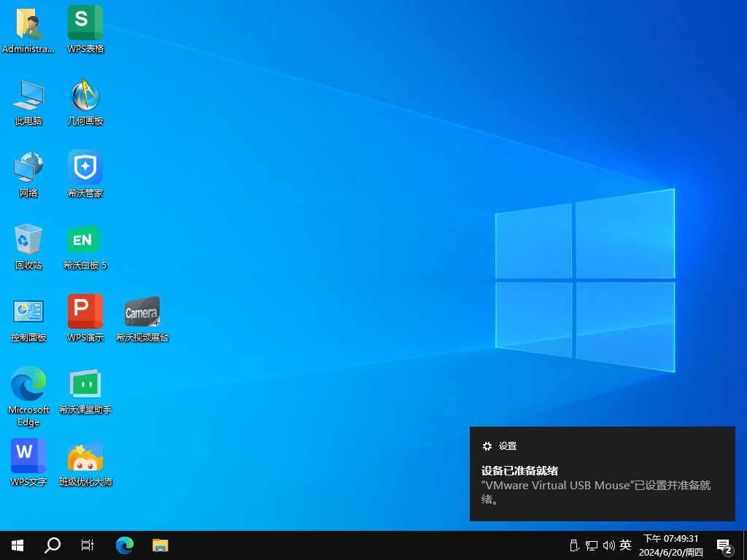Image resolution: width=747 pixels, height=560 pixels.
Task: Open taskbar search
Action: [53, 545]
